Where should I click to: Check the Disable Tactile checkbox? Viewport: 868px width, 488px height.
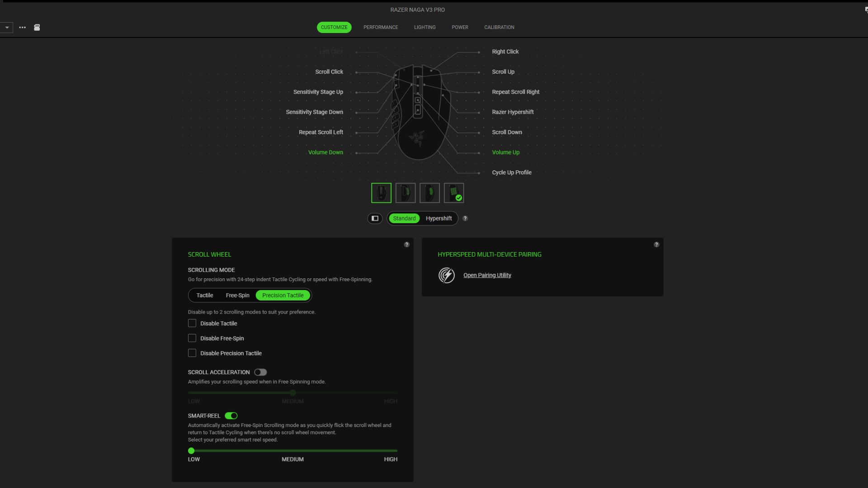[x=192, y=323]
